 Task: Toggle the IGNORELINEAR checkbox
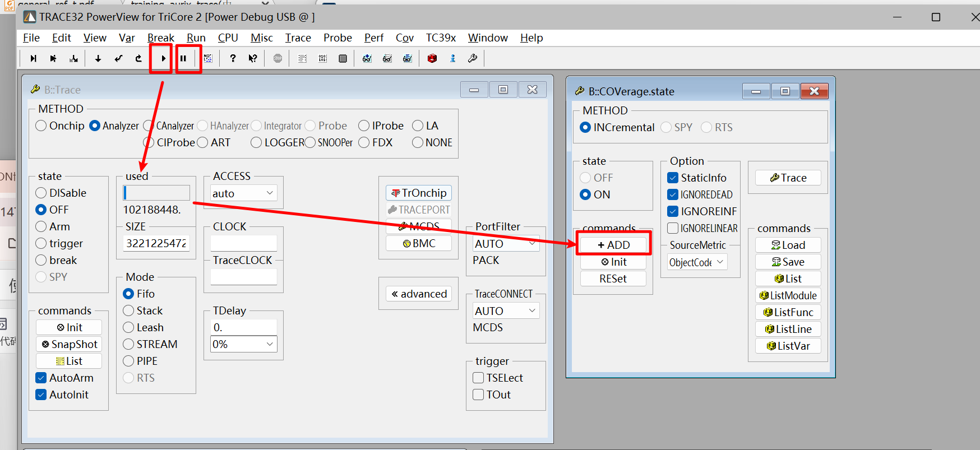coord(673,228)
